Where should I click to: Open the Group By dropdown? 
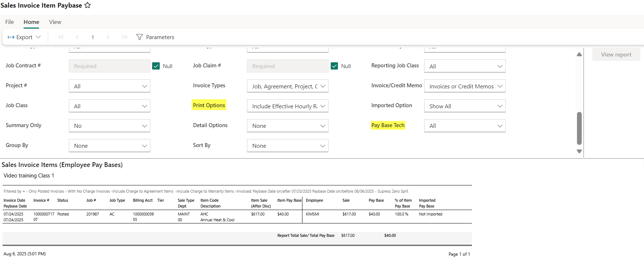(109, 146)
